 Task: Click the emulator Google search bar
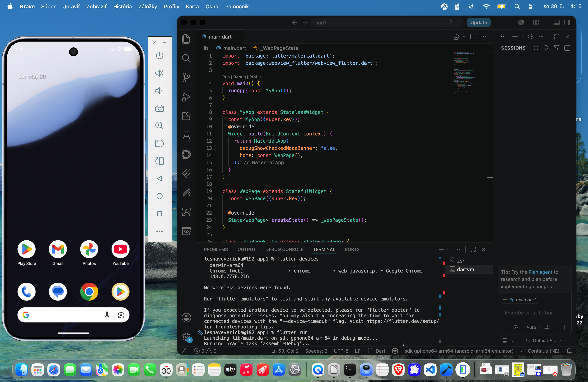click(73, 315)
